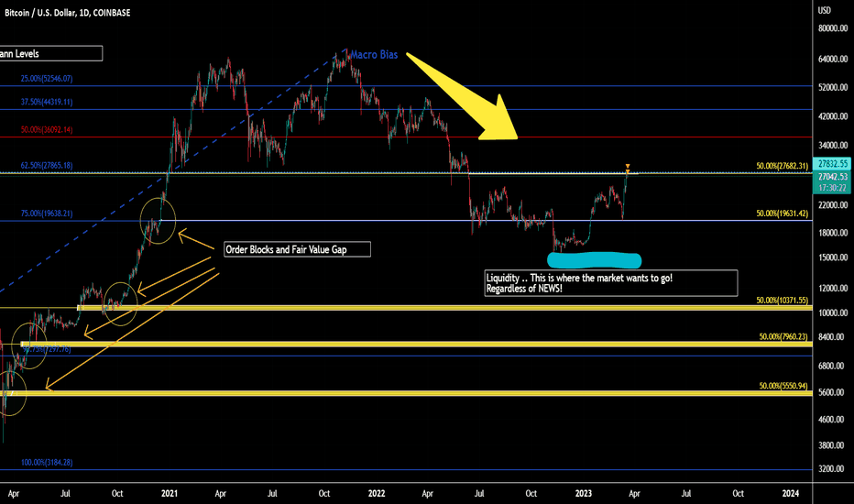
Task: Click 42000.00 on the price axis
Action: [833, 116]
